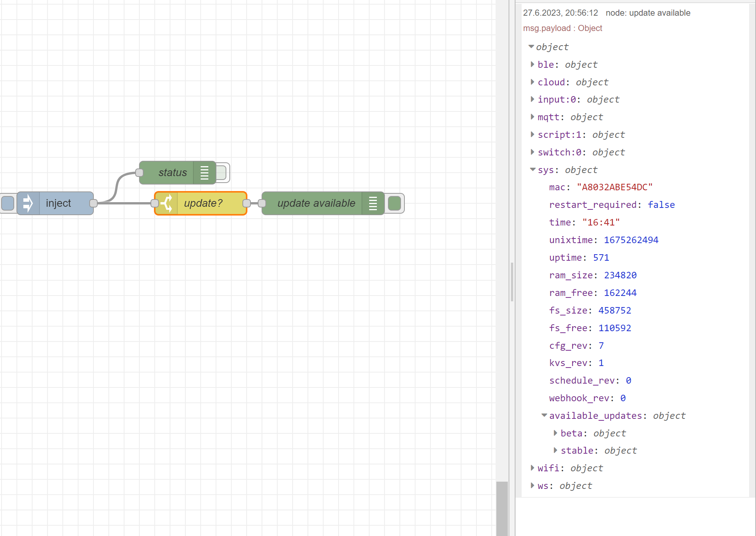The height and width of the screenshot is (536, 756).
Task: Click the switch icon on update? node
Action: [x=167, y=203]
